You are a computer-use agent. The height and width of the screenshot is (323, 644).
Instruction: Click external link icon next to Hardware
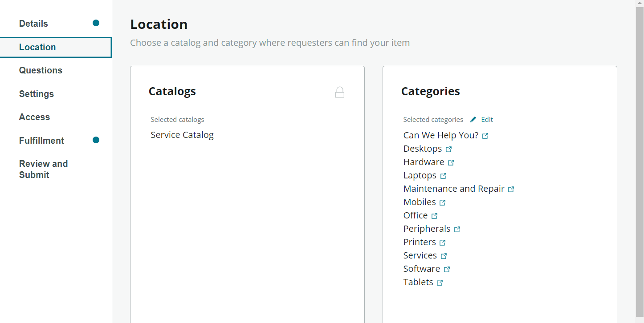(451, 163)
